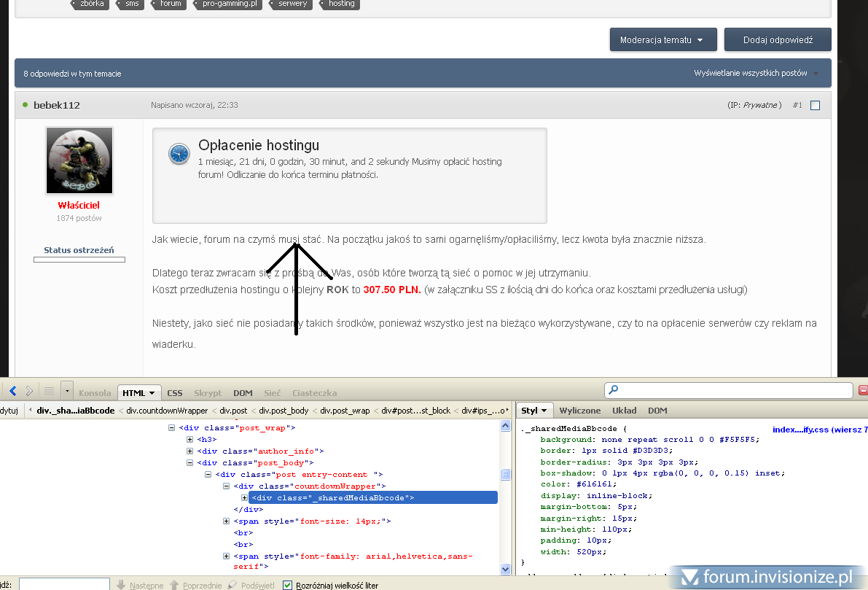Click the Poprzednie up-arrow find icon
The image size is (868, 590).
coord(174,585)
